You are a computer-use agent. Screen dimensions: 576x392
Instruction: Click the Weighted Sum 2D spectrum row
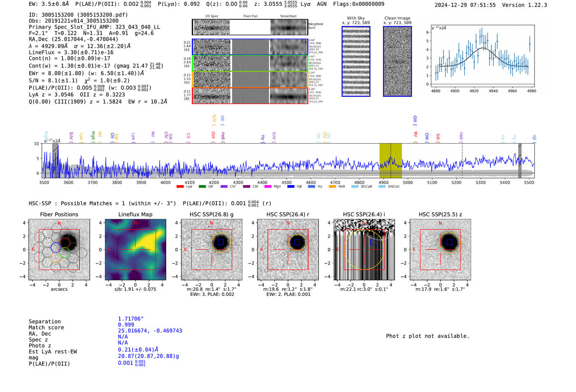pyautogui.click(x=250, y=27)
